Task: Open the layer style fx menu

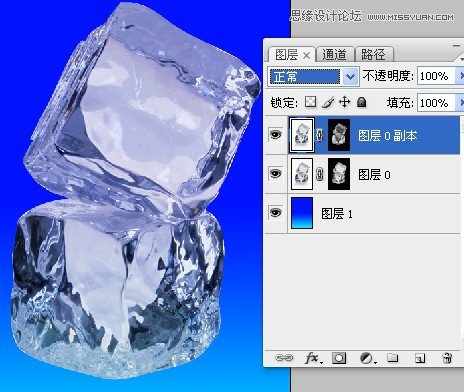Action: coord(313,358)
